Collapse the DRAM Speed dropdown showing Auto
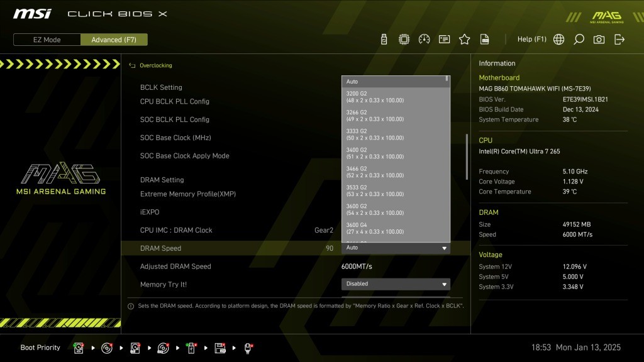Viewport: 644px width, 362px height. coord(396,248)
